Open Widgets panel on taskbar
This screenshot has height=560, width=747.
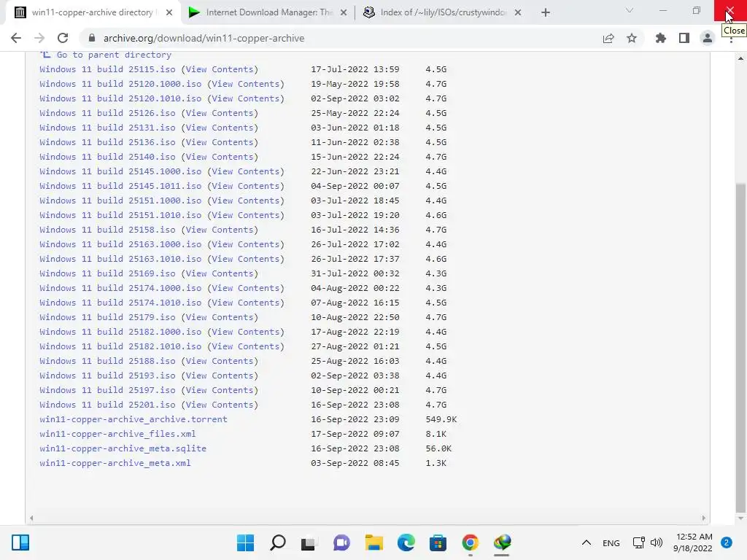tap(20, 542)
